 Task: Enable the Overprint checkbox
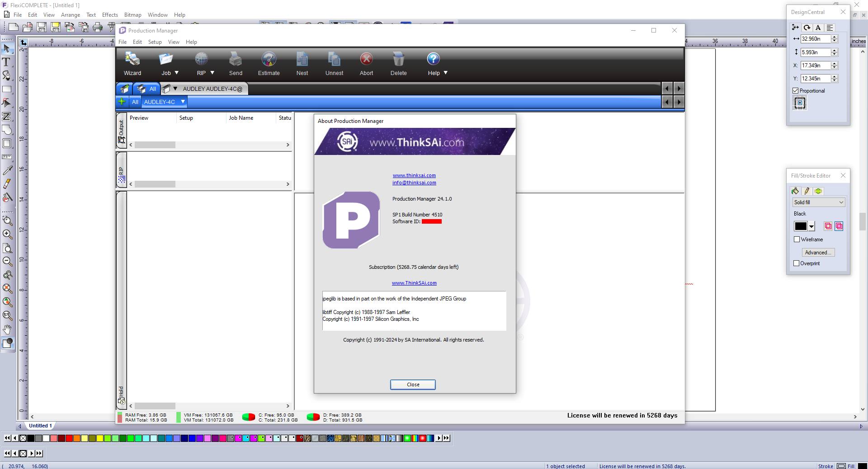pos(797,263)
